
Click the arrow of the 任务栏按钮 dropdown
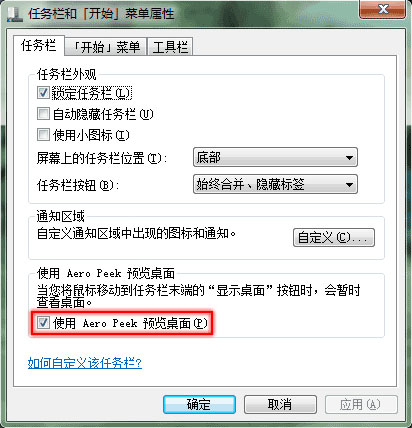click(349, 184)
